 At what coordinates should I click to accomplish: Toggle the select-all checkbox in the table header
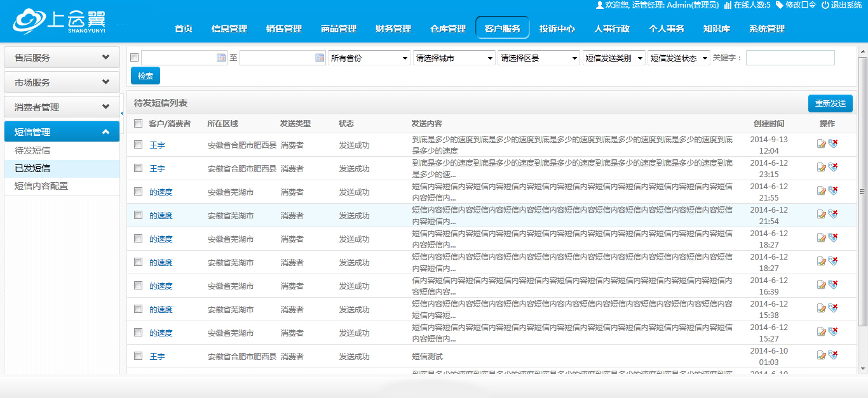(138, 124)
